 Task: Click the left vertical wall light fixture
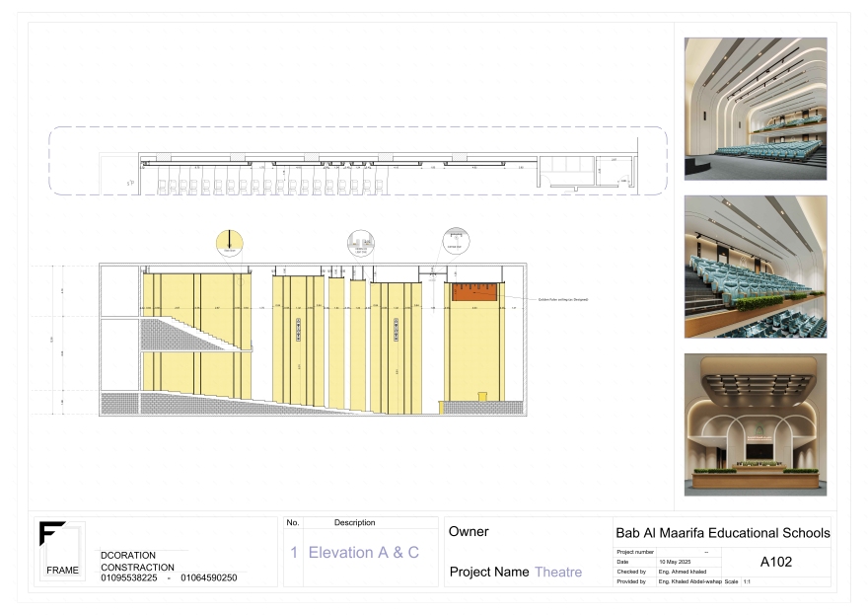(x=298, y=330)
